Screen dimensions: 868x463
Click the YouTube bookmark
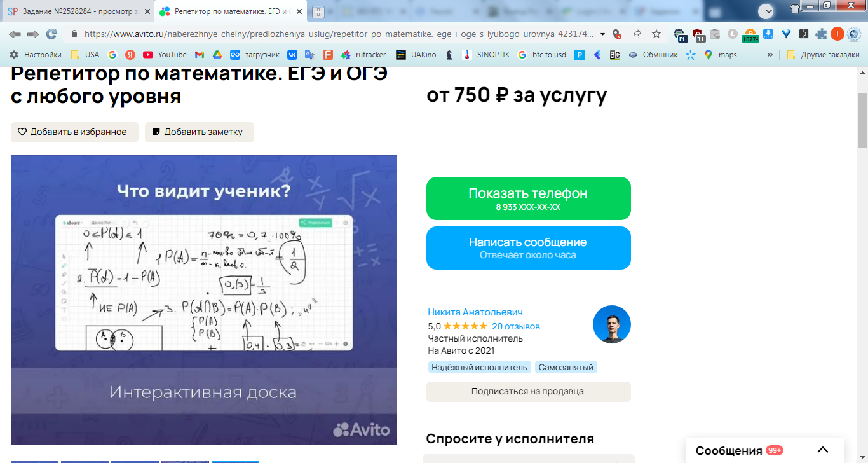pos(165,55)
